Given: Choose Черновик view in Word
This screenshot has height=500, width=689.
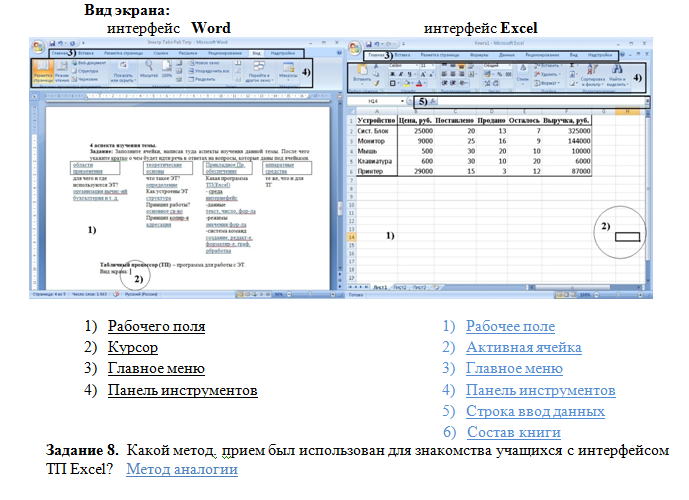Looking at the screenshot, I should point(85,79).
